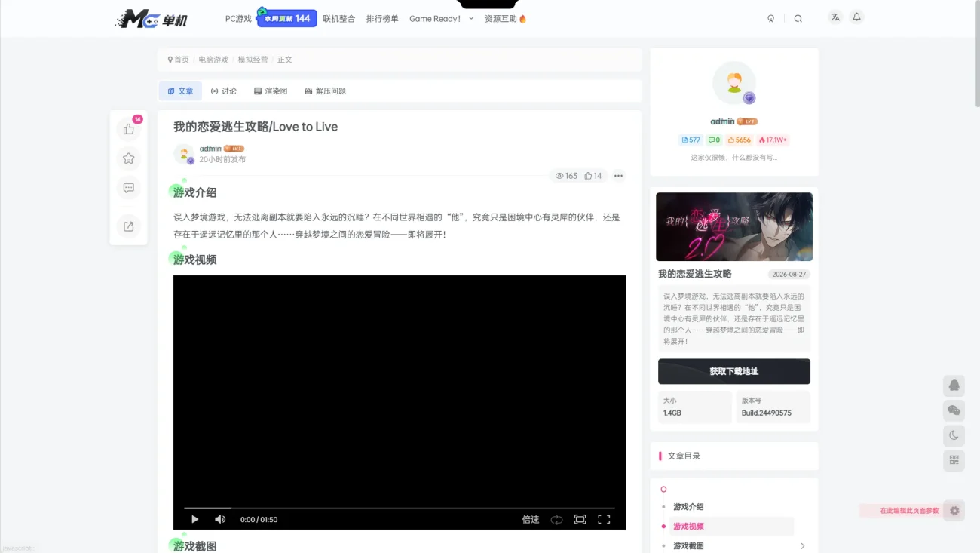The height and width of the screenshot is (553, 980).
Task: Open the 资源互助 nav item
Action: [x=506, y=19]
